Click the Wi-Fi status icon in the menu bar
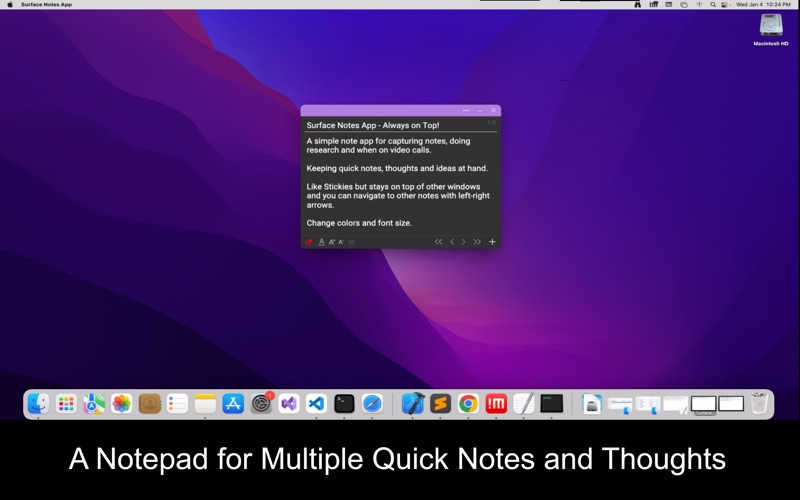 click(x=699, y=4)
